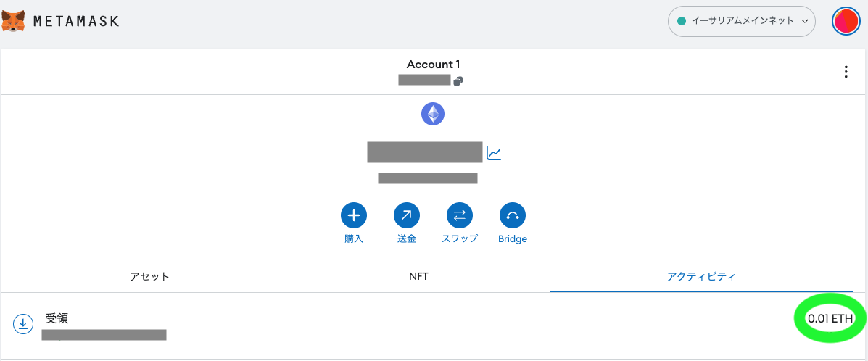Open the portfolio chart icon

pyautogui.click(x=493, y=153)
